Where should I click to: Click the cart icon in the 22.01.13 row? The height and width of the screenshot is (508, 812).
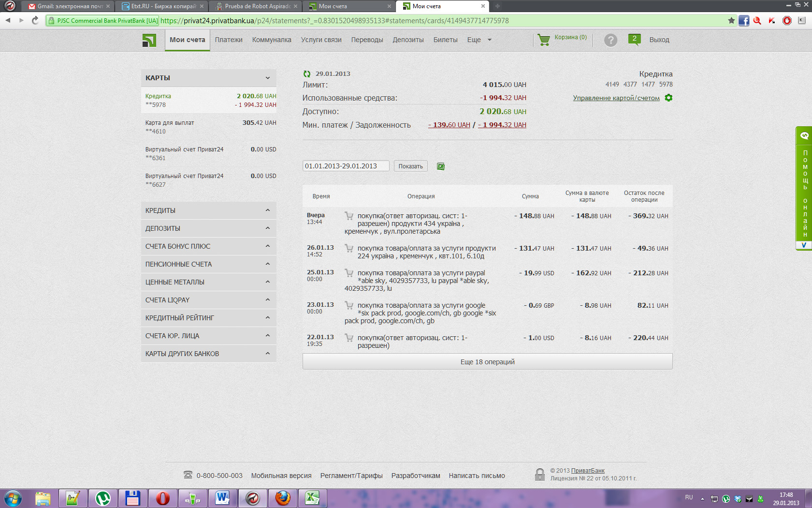pos(349,338)
